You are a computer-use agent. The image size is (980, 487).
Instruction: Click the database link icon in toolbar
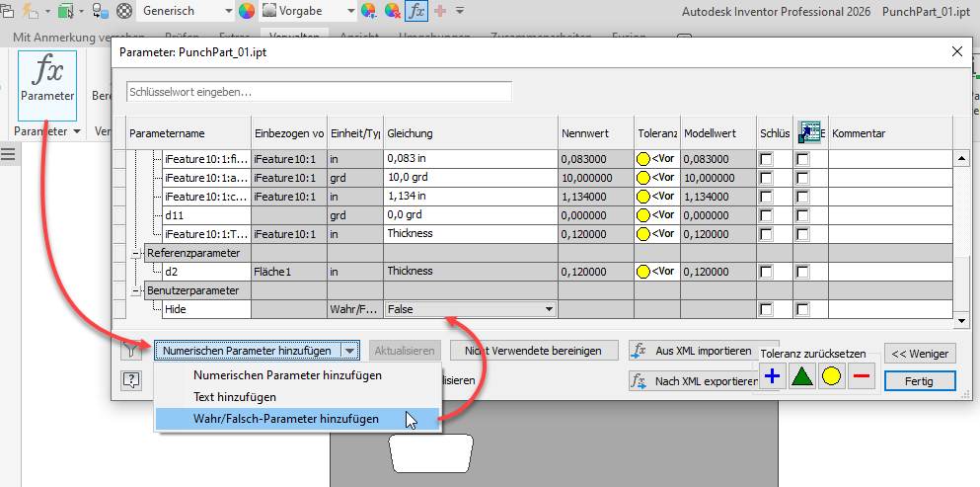coord(100,11)
